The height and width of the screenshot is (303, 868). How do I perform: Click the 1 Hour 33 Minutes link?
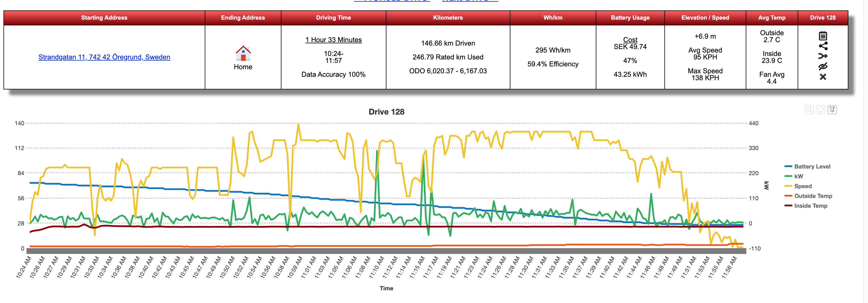pos(333,40)
